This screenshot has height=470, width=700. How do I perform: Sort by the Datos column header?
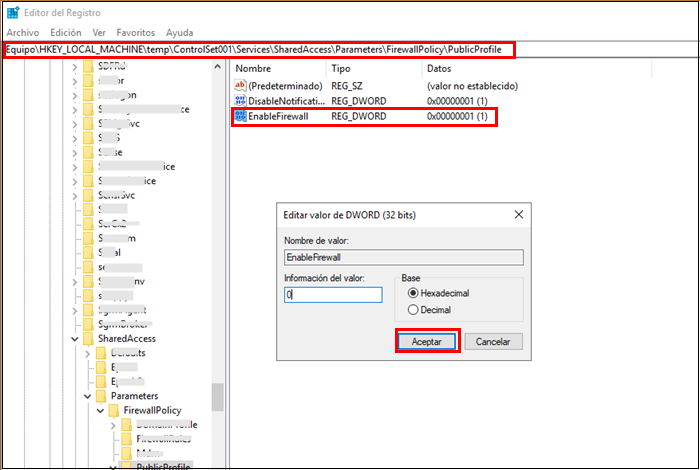(439, 68)
